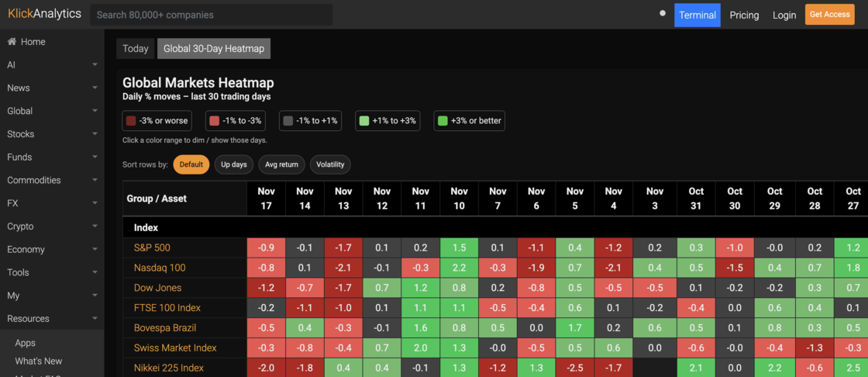Sort rows by Avg return
This screenshot has width=868, height=377.
pyautogui.click(x=282, y=164)
